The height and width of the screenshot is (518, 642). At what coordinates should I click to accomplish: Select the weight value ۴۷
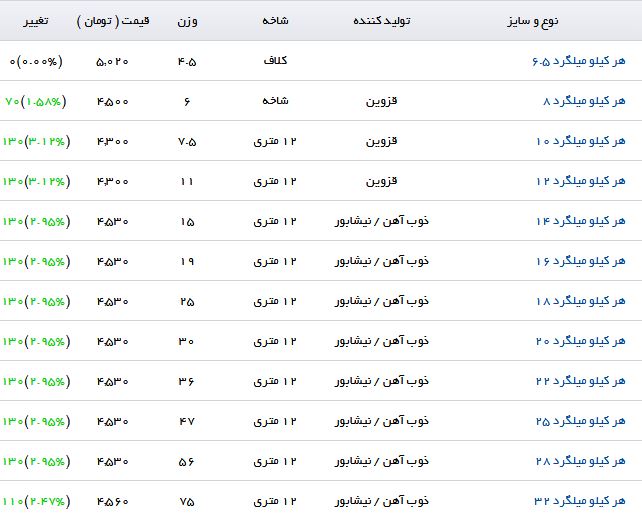point(187,422)
